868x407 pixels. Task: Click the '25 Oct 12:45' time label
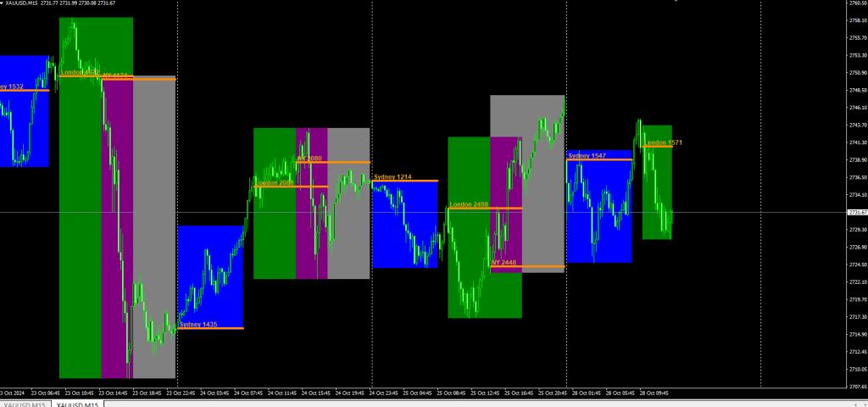(486, 393)
